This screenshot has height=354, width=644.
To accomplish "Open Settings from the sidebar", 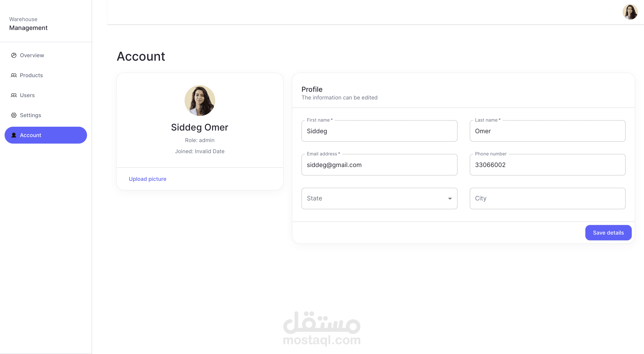I will tap(30, 115).
